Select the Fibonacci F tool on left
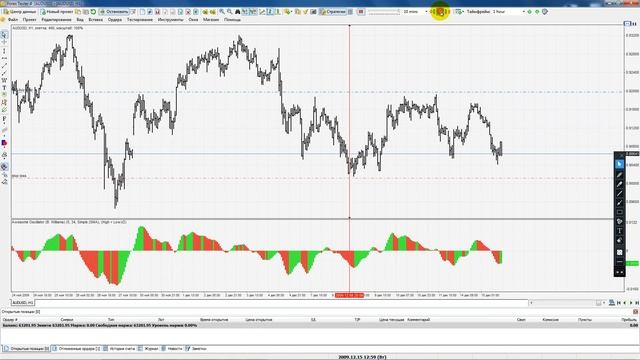Viewport: 640px width, 360px height. tap(4, 119)
